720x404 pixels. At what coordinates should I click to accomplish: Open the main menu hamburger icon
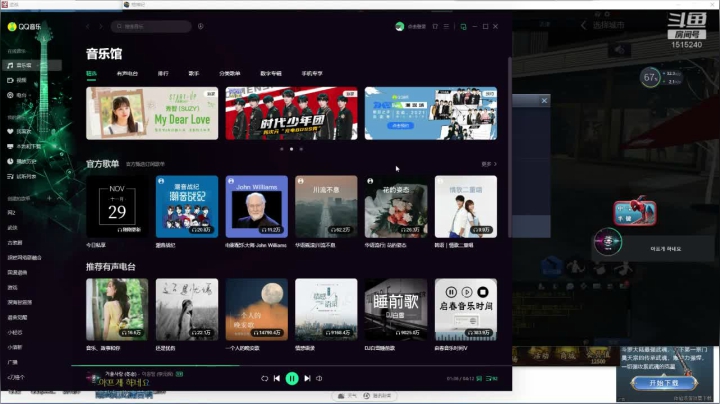[446, 27]
